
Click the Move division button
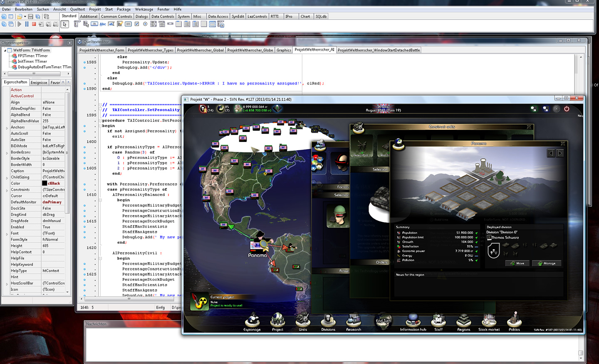tap(517, 263)
